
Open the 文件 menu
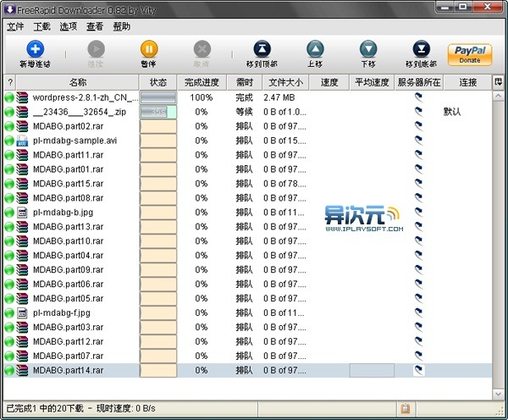pyautogui.click(x=15, y=26)
